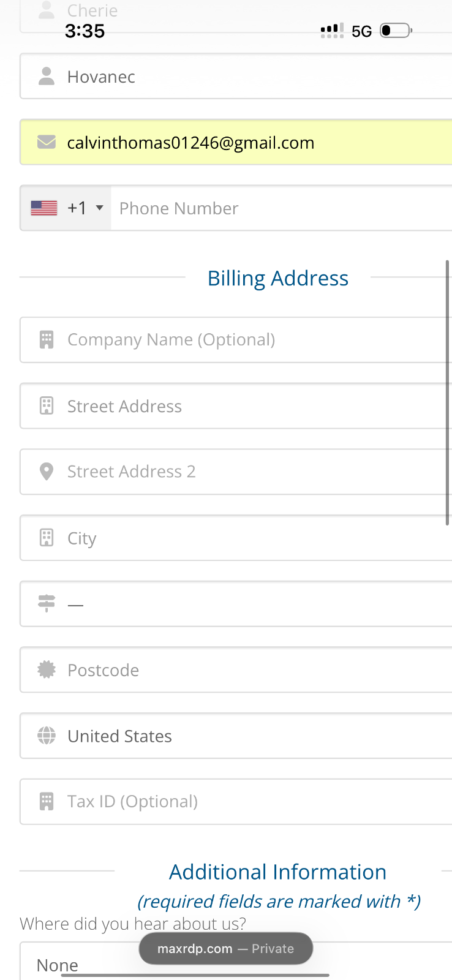Click the building icon in City field
Viewport: 452px width, 980px height.
47,538
